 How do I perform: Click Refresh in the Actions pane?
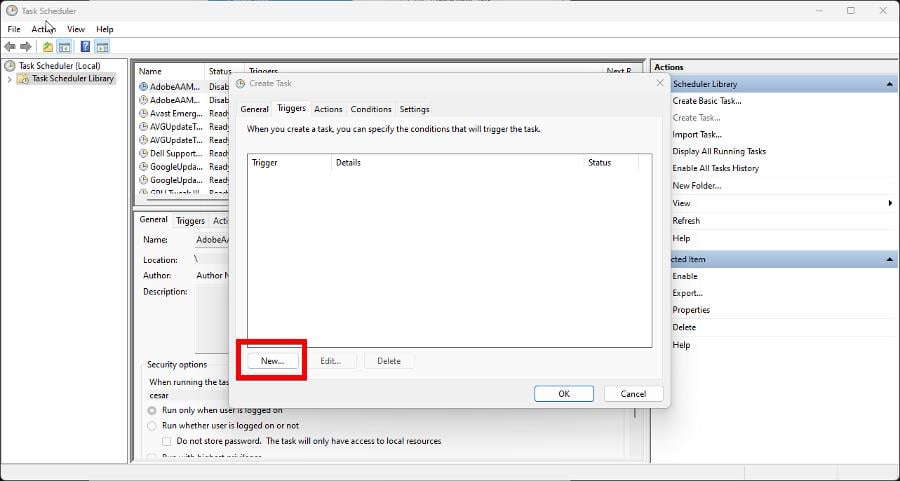point(686,221)
